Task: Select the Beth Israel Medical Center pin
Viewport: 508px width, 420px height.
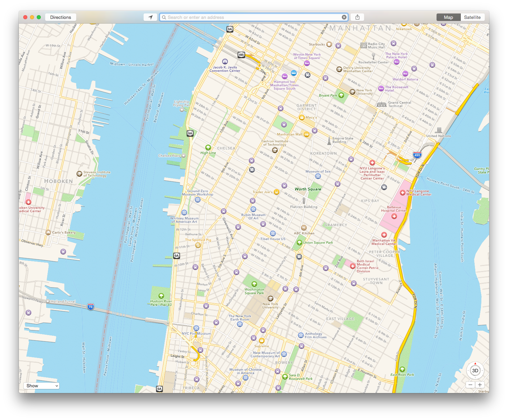Action: [x=353, y=266]
